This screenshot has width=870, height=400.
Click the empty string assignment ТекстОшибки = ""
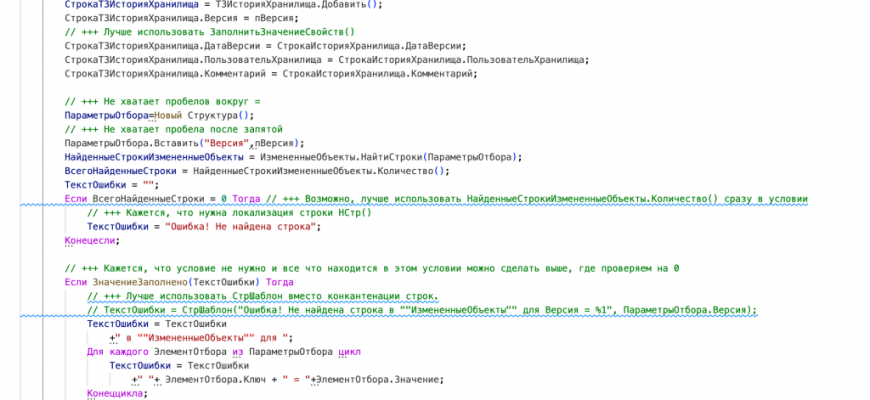[x=110, y=185]
